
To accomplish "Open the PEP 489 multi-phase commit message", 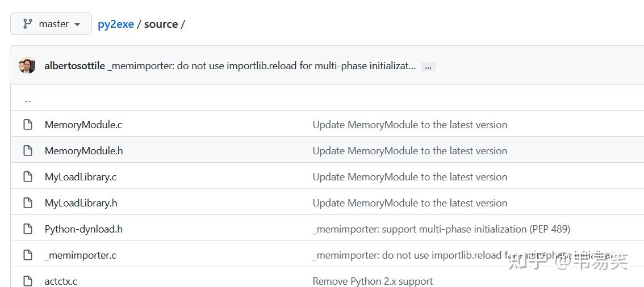I will [441, 229].
